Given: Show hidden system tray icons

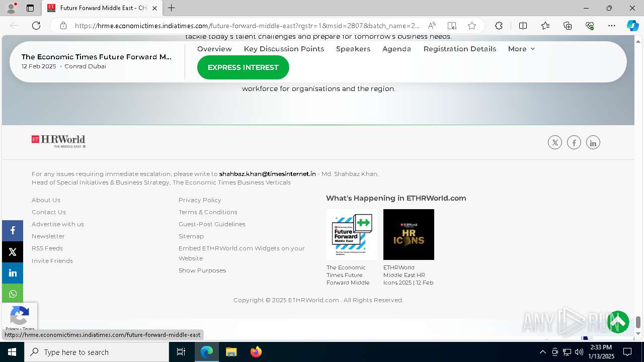Looking at the screenshot, I should click(x=542, y=352).
